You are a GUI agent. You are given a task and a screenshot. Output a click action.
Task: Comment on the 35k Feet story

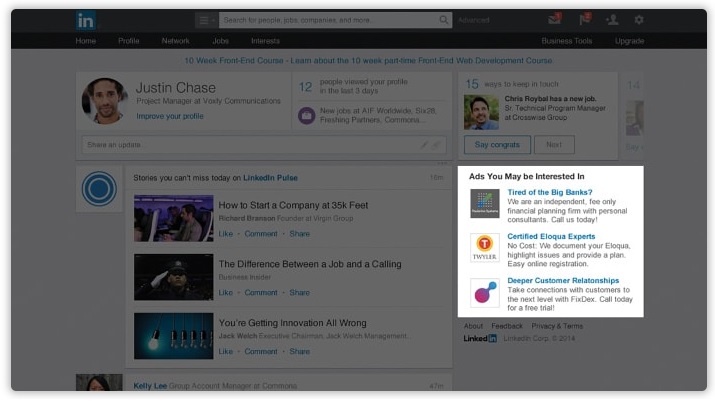tap(261, 234)
